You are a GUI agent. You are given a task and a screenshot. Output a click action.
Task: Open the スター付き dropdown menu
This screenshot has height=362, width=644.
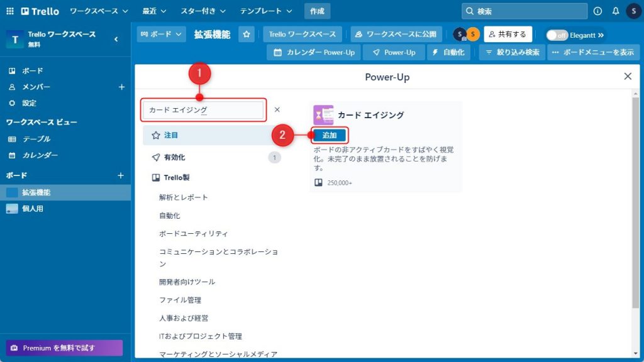[203, 11]
